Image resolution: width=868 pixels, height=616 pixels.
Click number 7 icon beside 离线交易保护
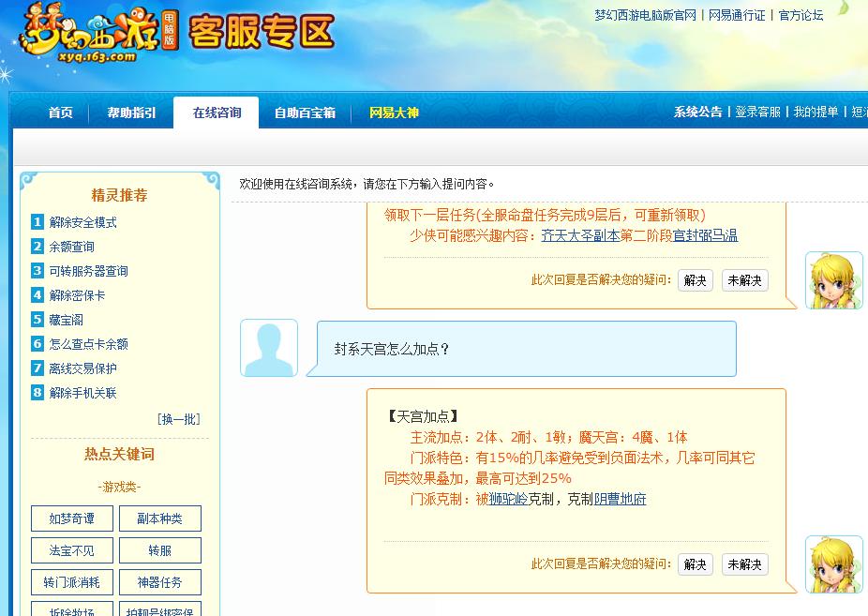click(x=37, y=368)
